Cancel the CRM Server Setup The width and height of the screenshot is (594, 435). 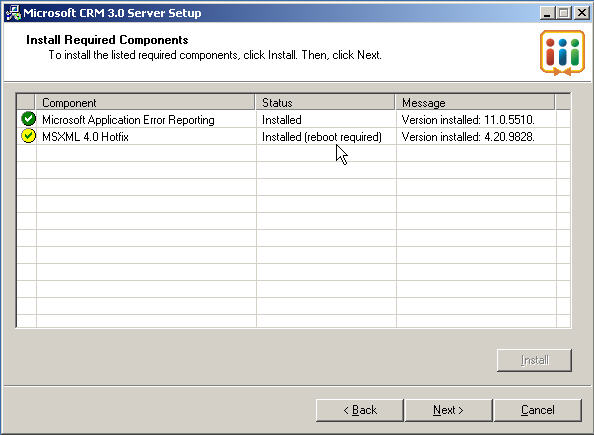pos(538,410)
